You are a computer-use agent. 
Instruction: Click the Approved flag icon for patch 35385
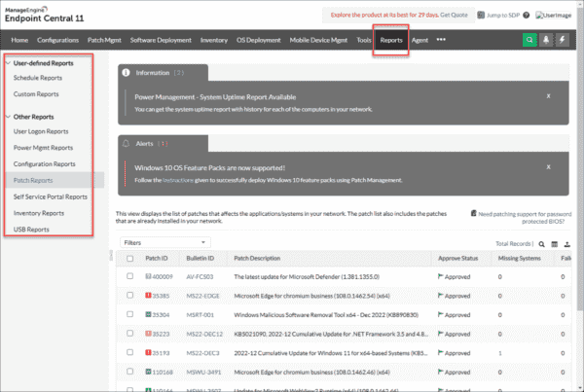[441, 295]
